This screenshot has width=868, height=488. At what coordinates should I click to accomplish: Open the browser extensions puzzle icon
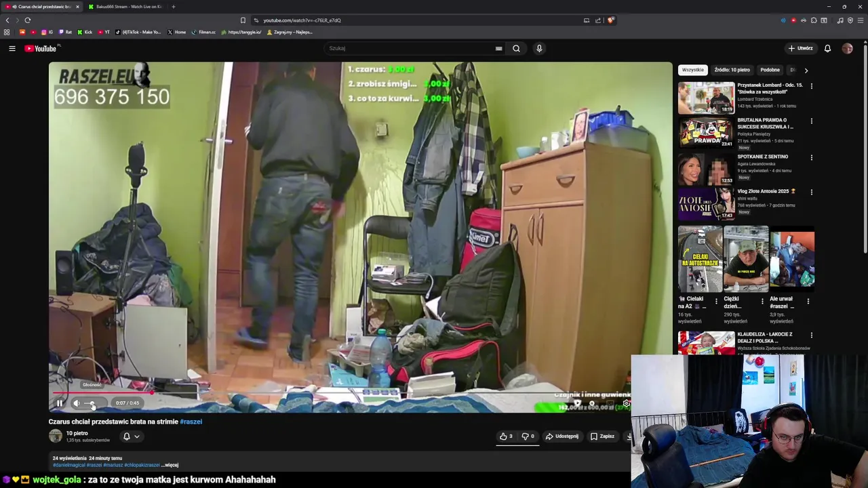pos(814,20)
